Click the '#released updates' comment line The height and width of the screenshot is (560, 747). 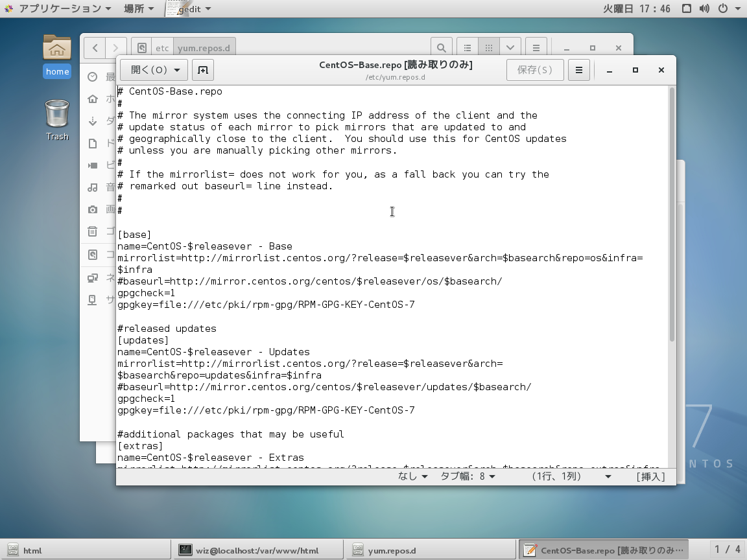tap(167, 329)
